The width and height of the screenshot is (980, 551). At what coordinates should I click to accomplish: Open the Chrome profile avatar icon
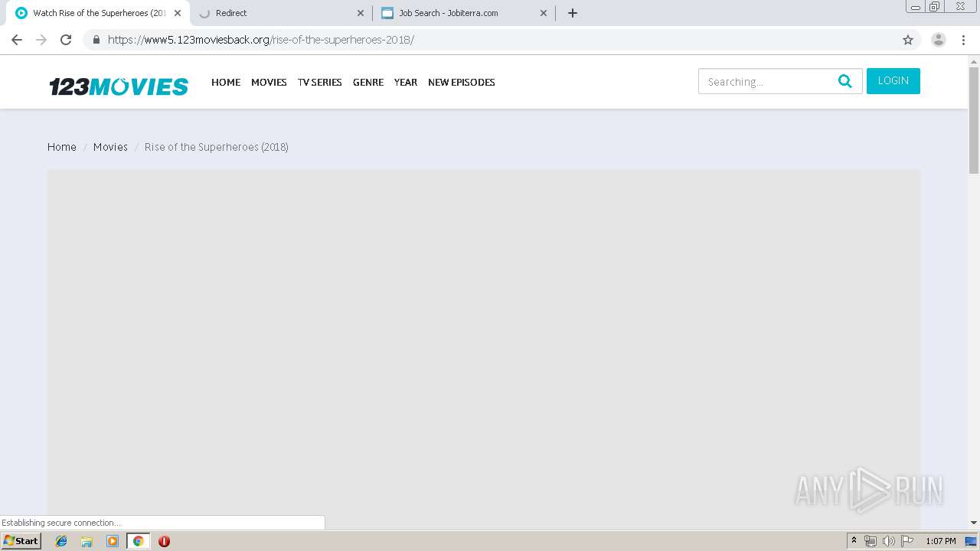click(x=939, y=40)
